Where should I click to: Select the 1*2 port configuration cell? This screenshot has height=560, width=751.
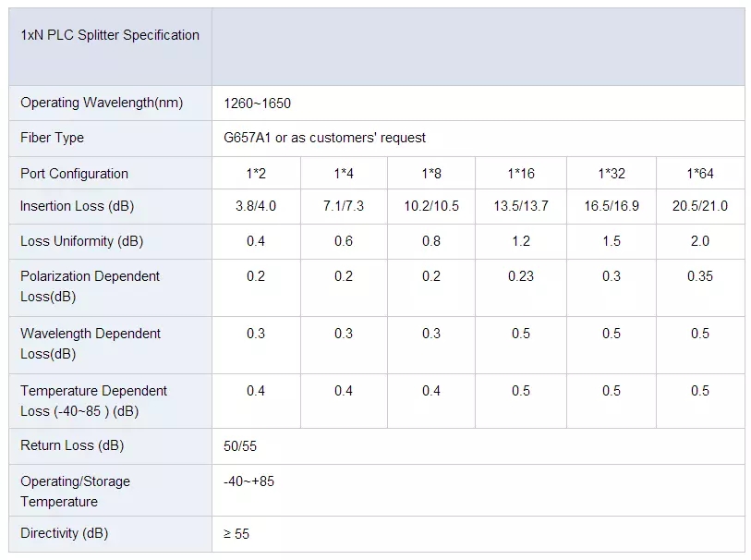pyautogui.click(x=256, y=174)
